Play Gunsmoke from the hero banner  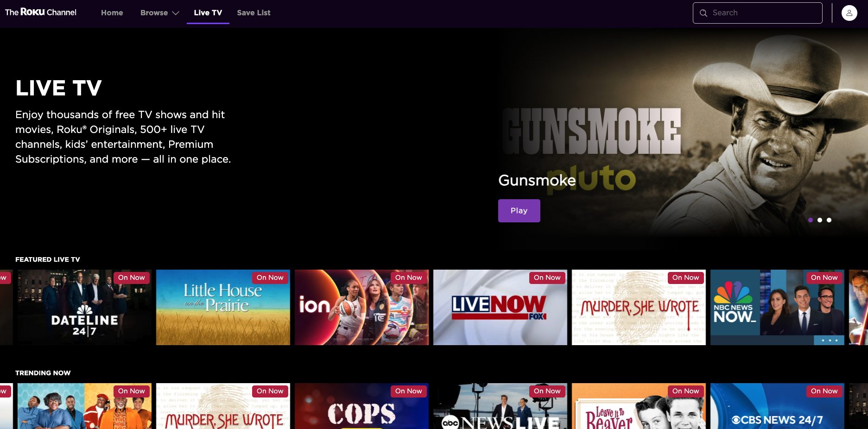pos(519,211)
